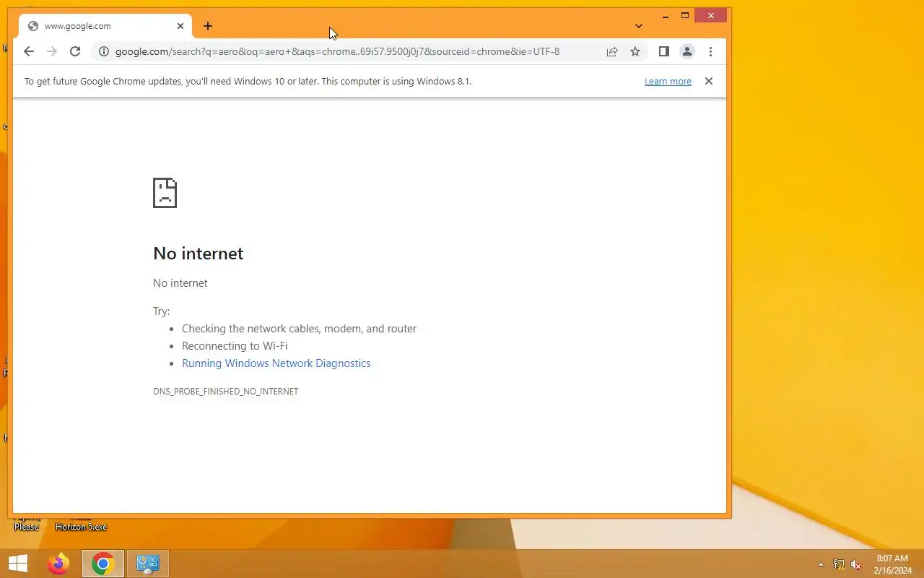Share this page icon
The width and height of the screenshot is (924, 578).
[x=612, y=51]
